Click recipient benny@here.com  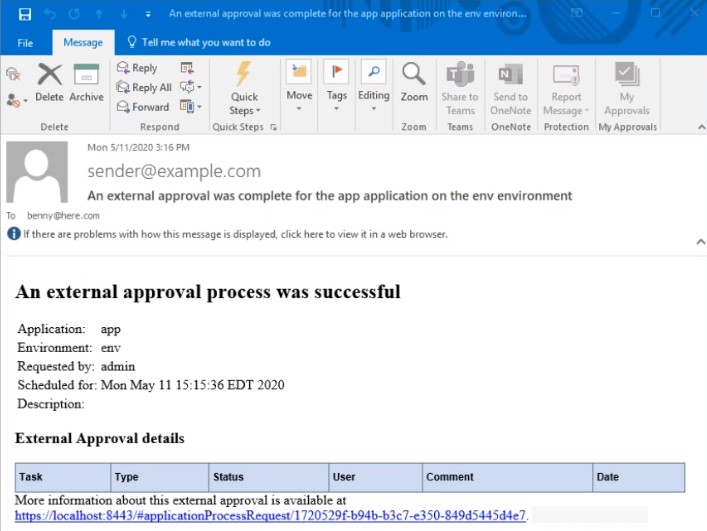pos(63,215)
